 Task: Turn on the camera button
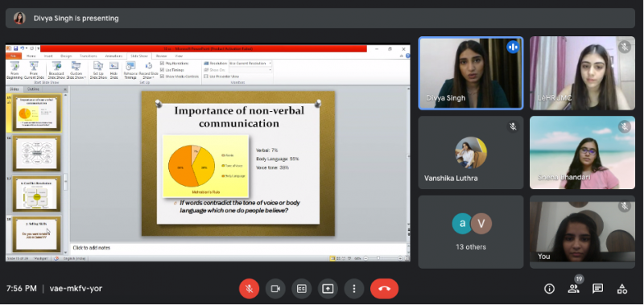[x=275, y=289]
